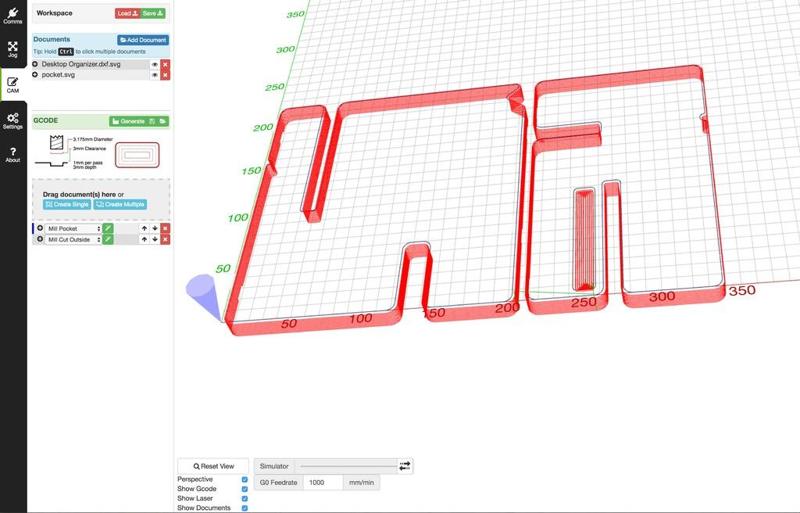Click the save G-code file icon

[x=152, y=121]
